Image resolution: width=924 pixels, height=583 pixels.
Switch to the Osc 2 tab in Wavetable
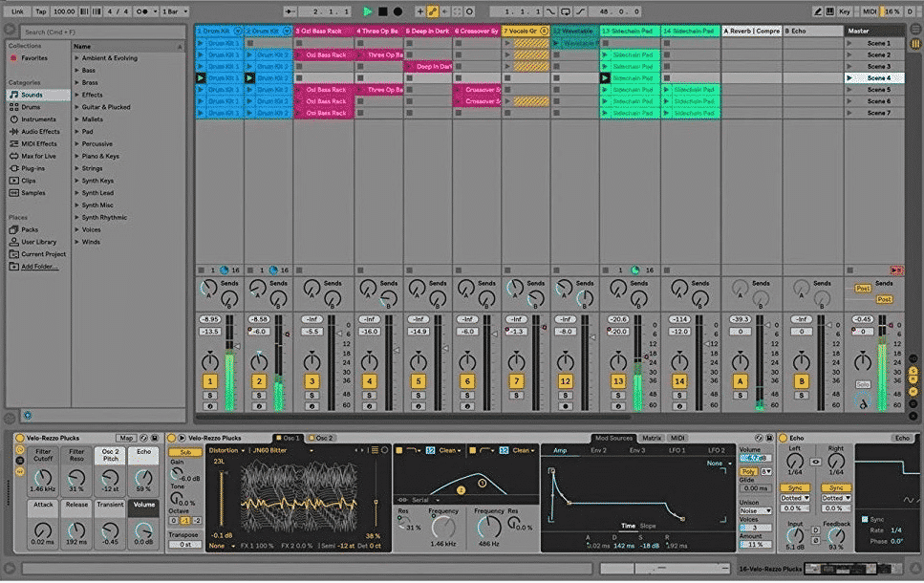pyautogui.click(x=323, y=438)
